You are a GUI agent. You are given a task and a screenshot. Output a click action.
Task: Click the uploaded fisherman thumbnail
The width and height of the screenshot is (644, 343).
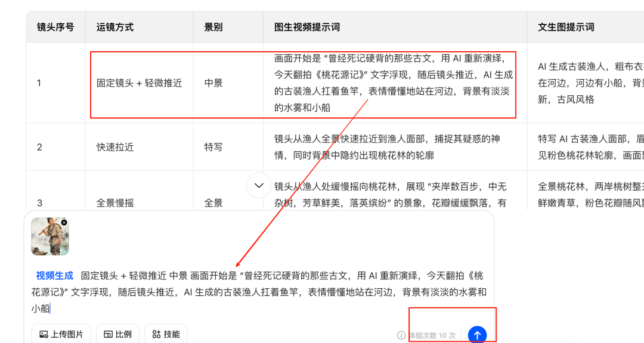(x=49, y=237)
